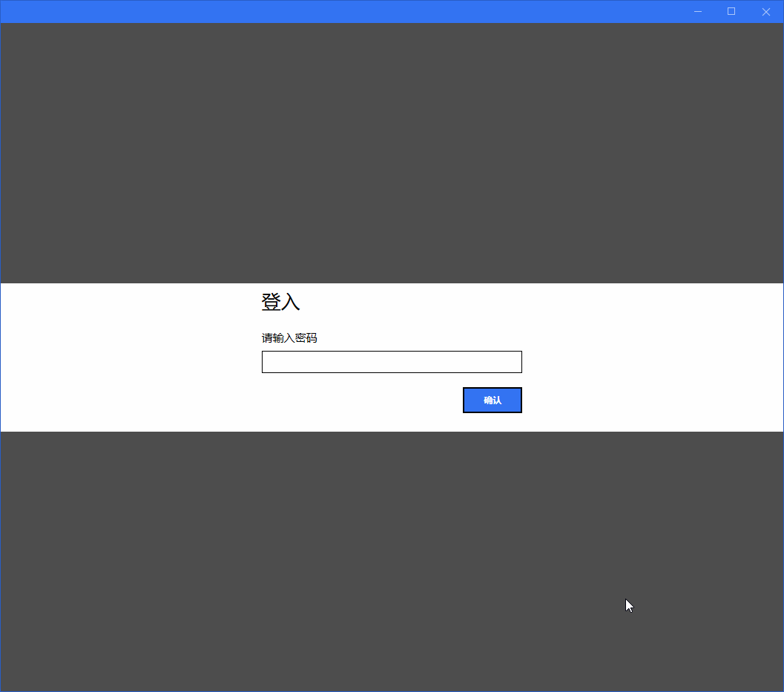Minimize the login window

[x=698, y=12]
